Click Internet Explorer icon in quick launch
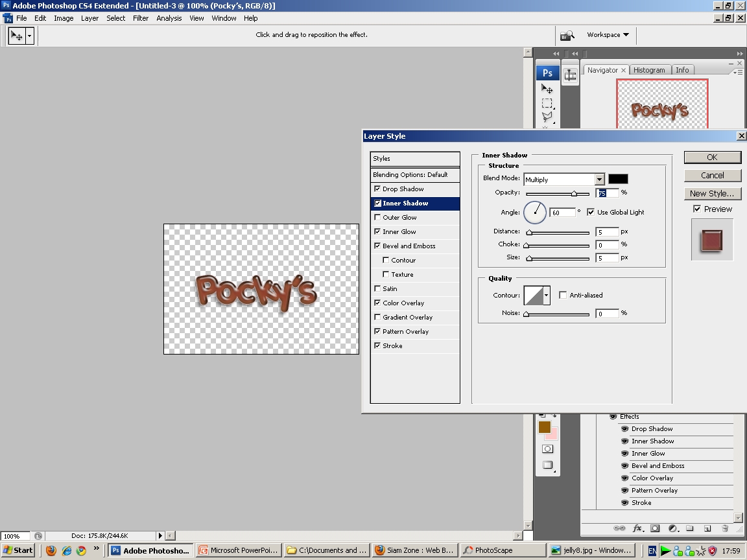This screenshot has height=560, width=747. [67, 550]
